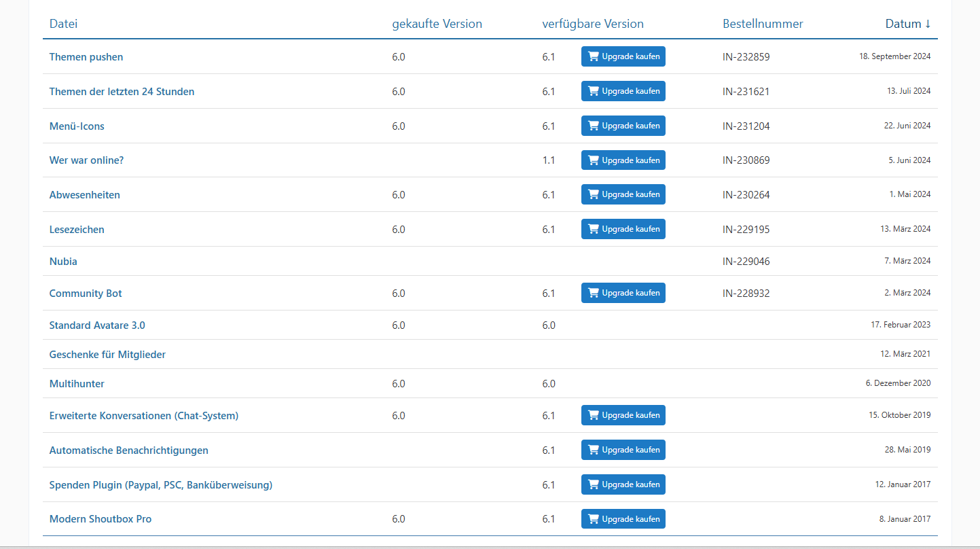Buy upgrade for Automatische Benachrichtigungen
The image size is (980, 549).
point(623,450)
